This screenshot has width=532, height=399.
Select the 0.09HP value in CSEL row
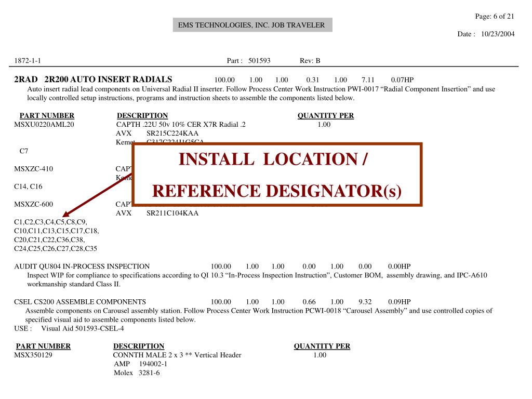[400, 302]
